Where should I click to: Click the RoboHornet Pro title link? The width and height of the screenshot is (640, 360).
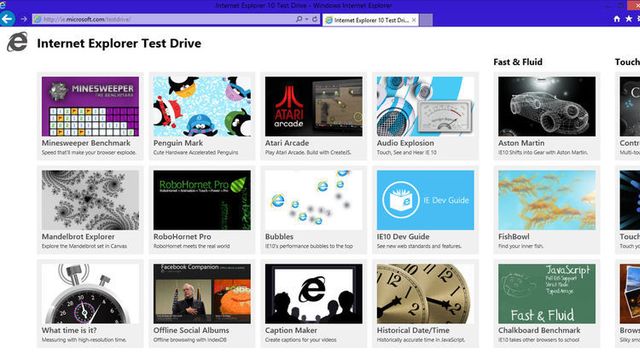pos(182,236)
